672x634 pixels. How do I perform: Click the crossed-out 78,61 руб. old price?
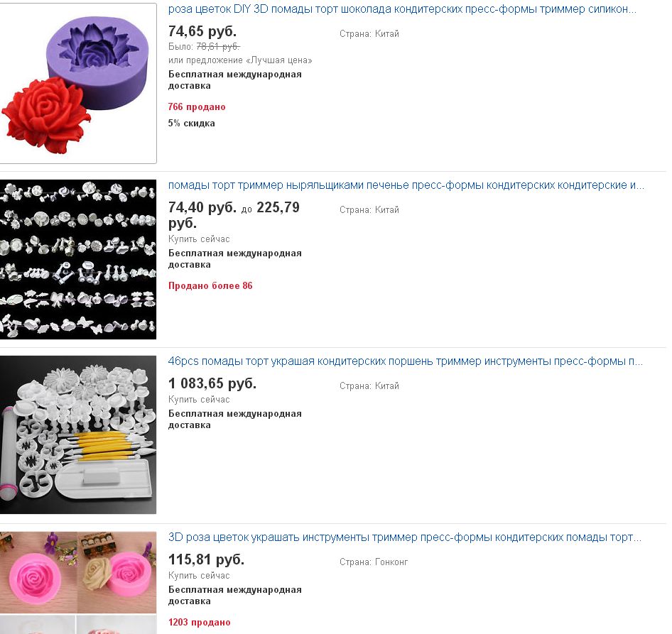[218, 46]
